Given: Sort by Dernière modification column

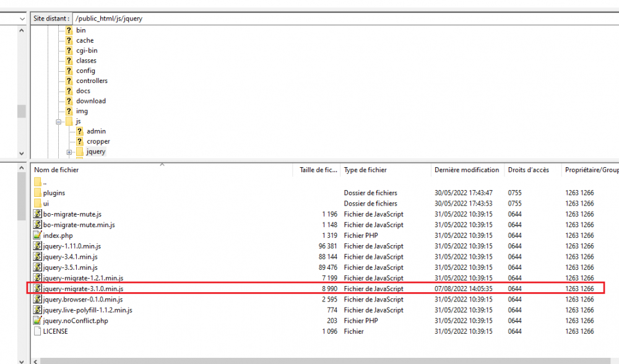Looking at the screenshot, I should tap(467, 170).
